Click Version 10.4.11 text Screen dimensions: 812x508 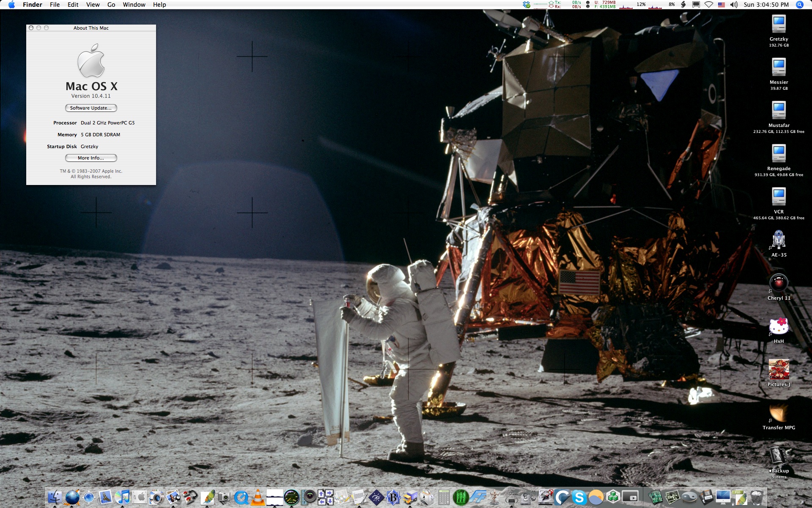91,96
